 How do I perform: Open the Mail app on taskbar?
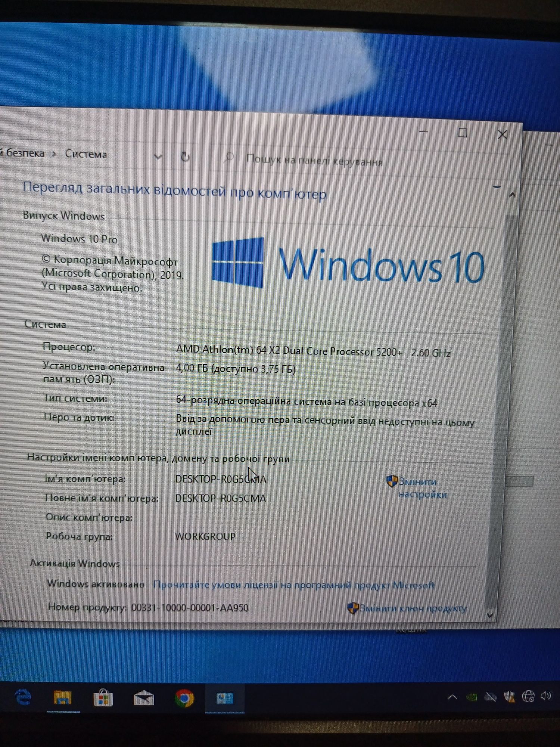144,698
